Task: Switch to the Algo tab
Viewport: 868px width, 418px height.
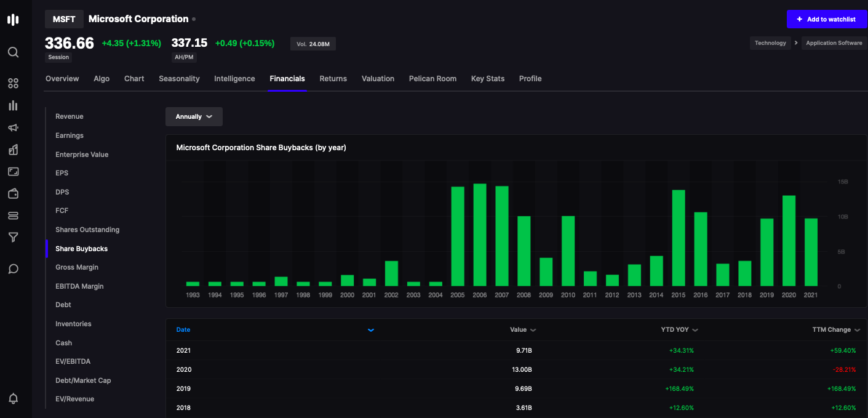Action: click(102, 79)
